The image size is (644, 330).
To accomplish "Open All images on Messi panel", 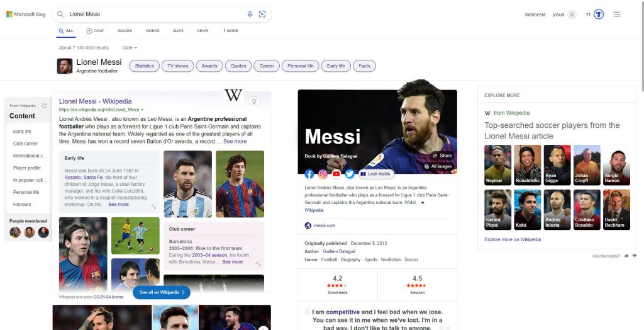I will coord(438,166).
